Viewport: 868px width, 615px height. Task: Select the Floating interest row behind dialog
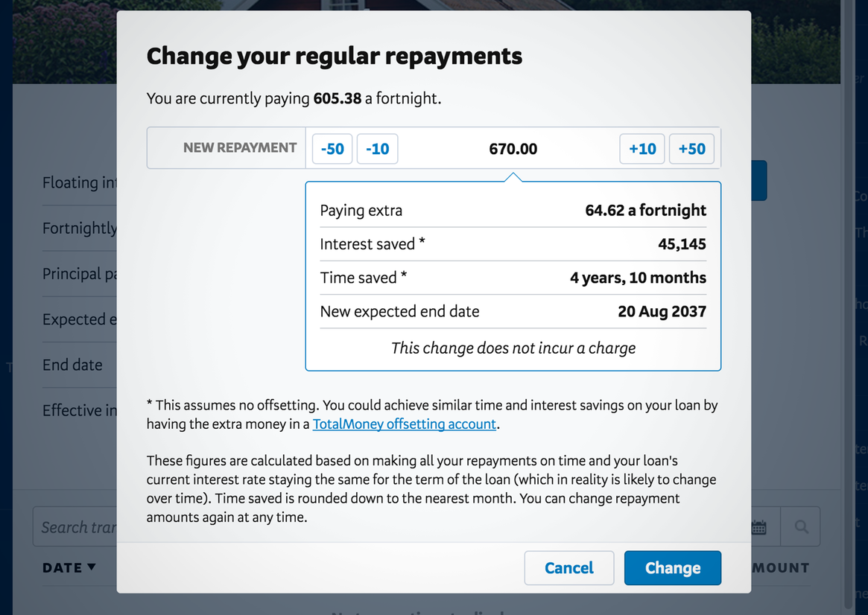click(x=80, y=183)
